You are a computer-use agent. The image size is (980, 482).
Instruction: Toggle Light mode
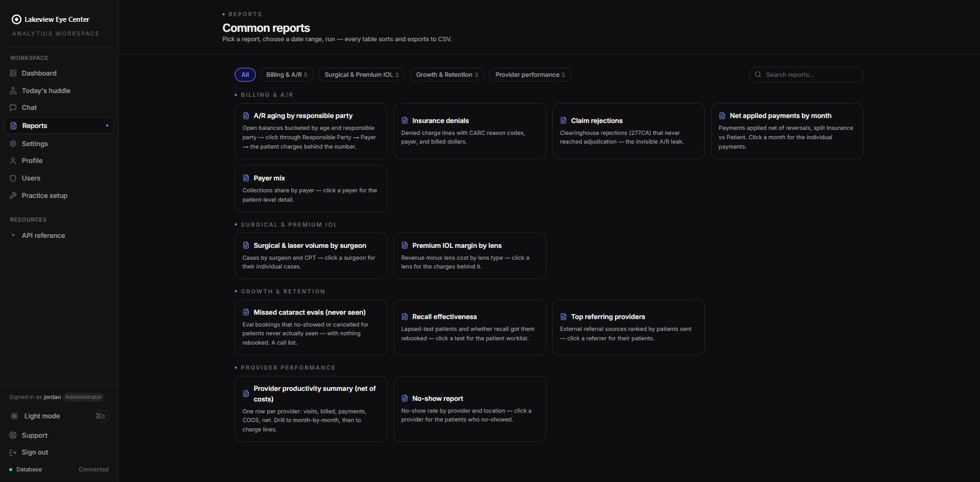(x=59, y=416)
